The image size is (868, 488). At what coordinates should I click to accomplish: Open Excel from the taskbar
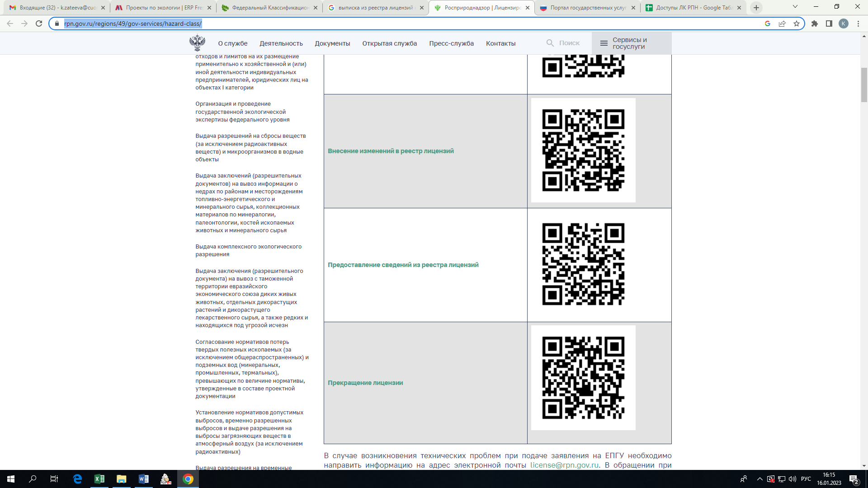coord(99,479)
